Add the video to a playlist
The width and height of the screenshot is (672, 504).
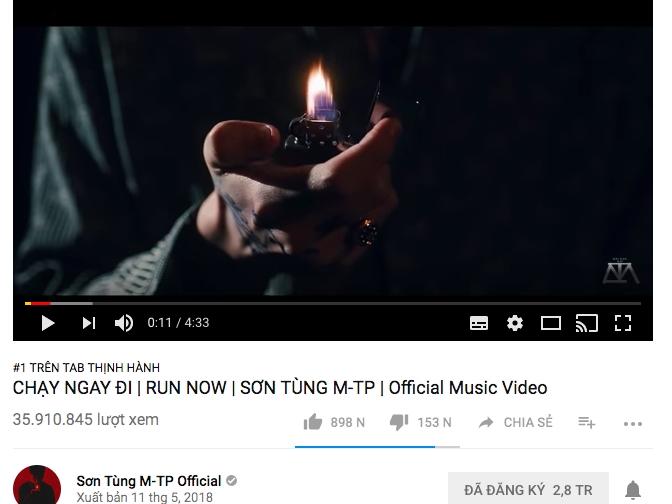coord(586,423)
